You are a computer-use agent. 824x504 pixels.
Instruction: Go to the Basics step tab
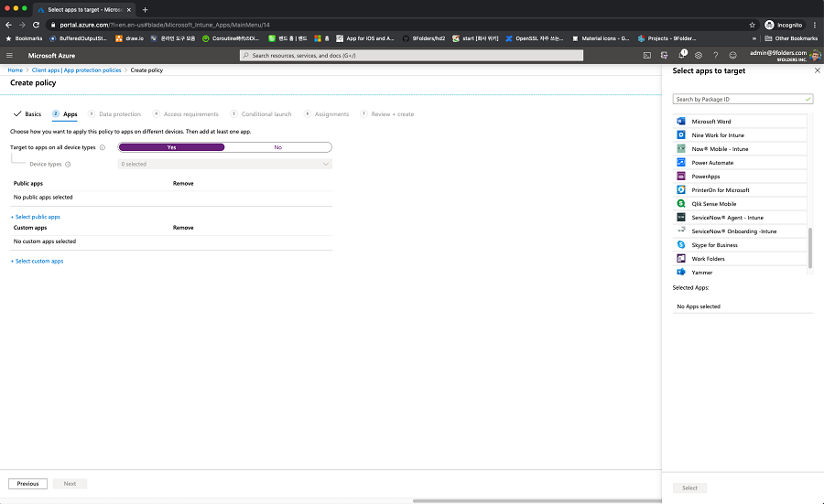pyautogui.click(x=27, y=114)
